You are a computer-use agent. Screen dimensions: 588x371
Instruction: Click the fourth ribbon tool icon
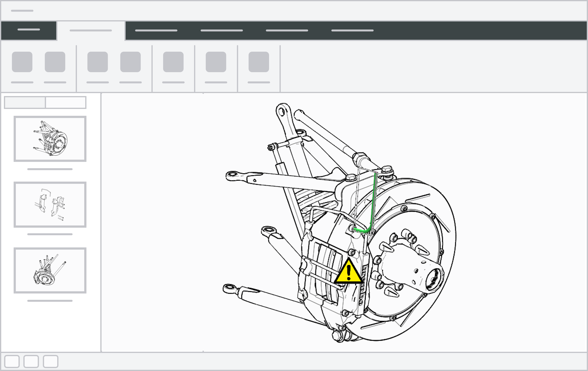(131, 62)
